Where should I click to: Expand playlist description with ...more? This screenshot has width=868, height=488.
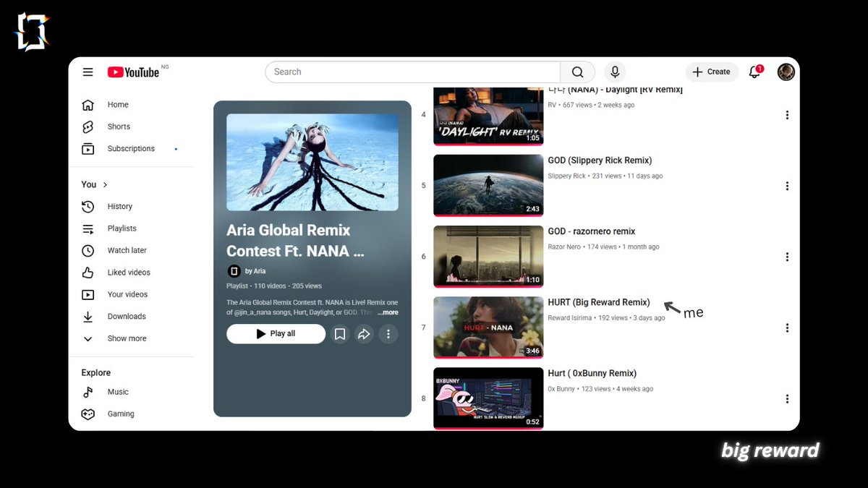388,312
